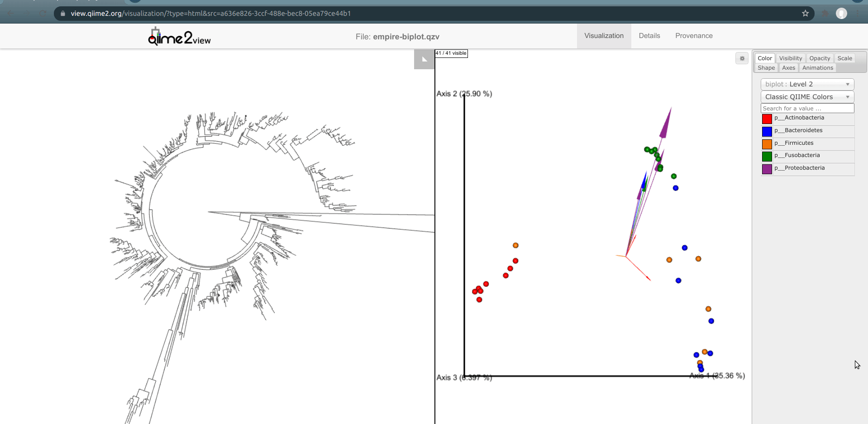
Task: Click the red p__Actinobacteria color swatch
Action: click(x=767, y=119)
